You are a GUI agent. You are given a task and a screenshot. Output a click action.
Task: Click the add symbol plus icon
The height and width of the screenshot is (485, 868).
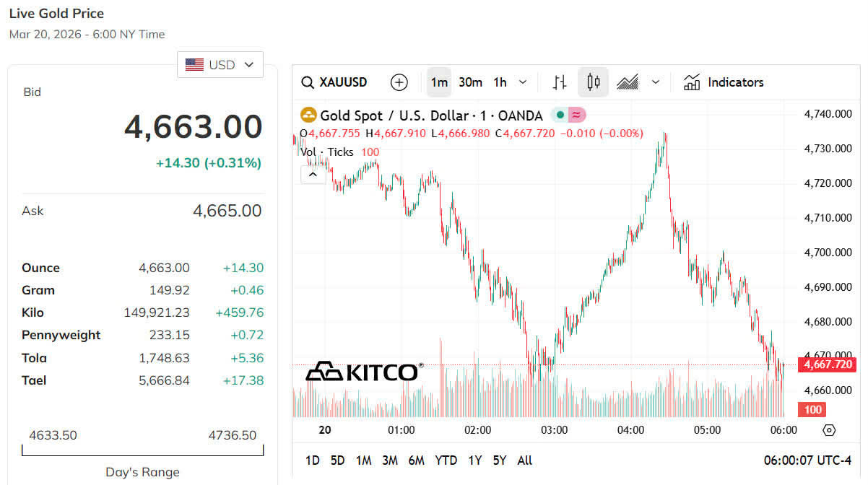(x=399, y=82)
